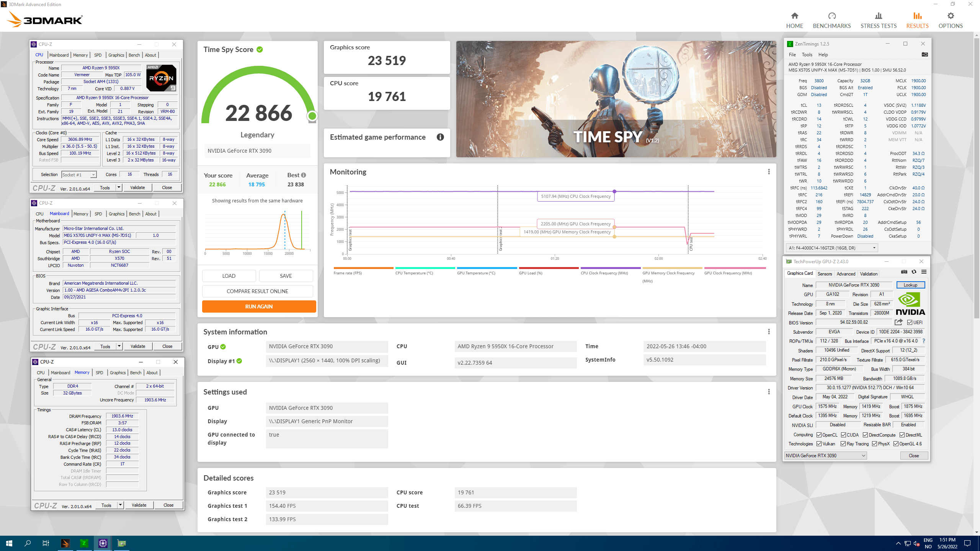This screenshot has width=980, height=551.
Task: Open the GPU-Z hamburger menu icon
Action: (x=924, y=272)
